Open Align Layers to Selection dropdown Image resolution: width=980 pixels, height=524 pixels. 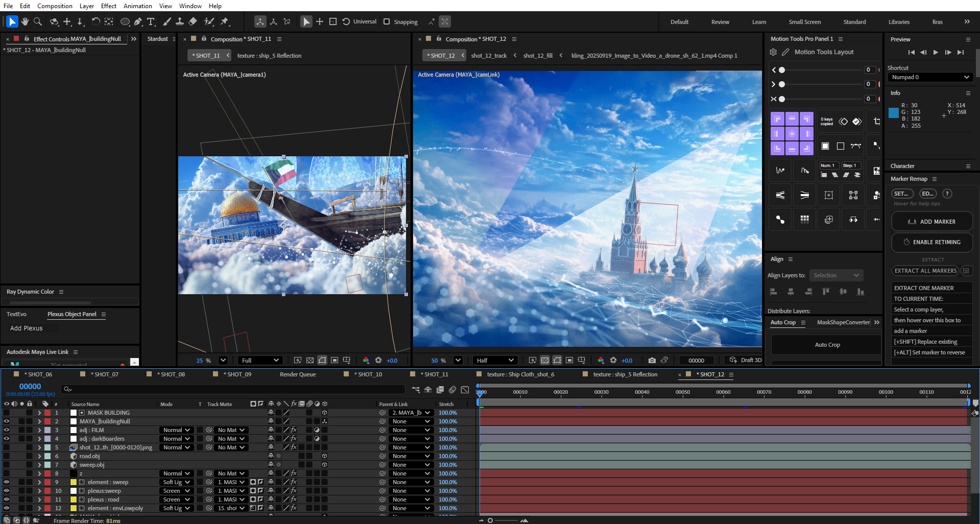point(836,275)
